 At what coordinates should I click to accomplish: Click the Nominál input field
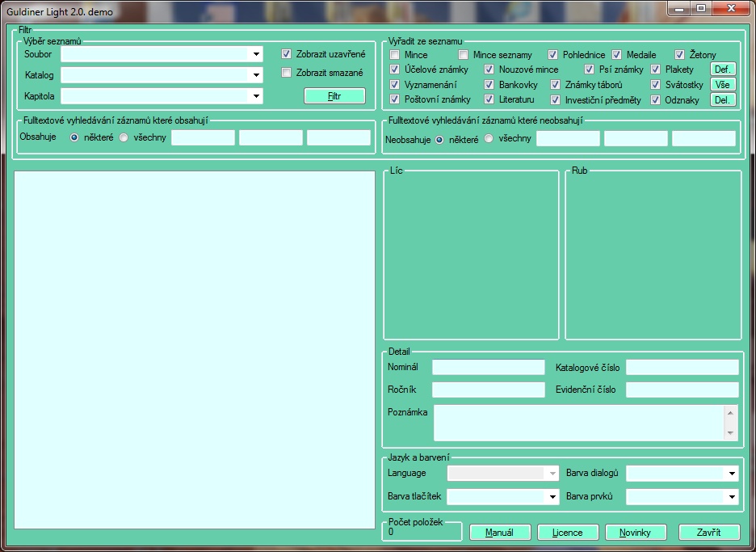(489, 368)
